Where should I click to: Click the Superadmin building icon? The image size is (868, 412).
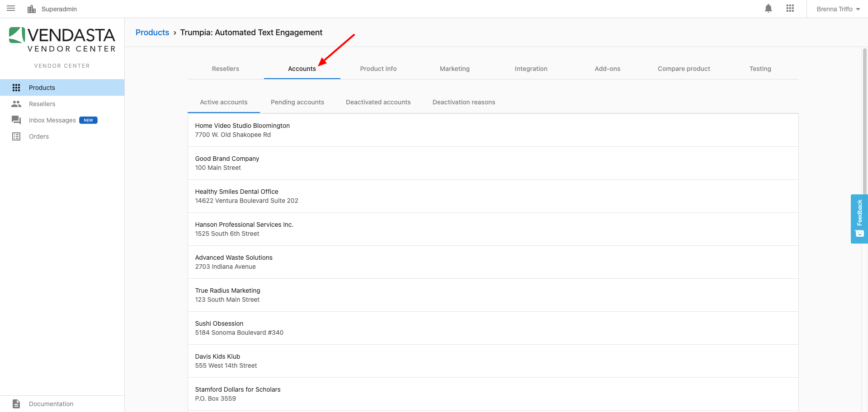pyautogui.click(x=32, y=9)
